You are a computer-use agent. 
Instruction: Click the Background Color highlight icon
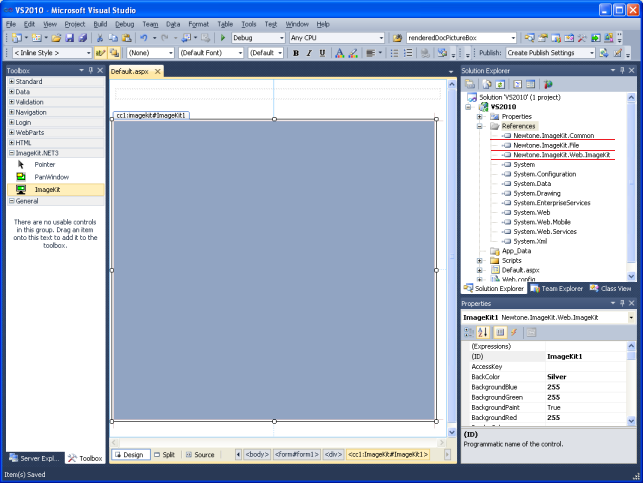coord(353,53)
